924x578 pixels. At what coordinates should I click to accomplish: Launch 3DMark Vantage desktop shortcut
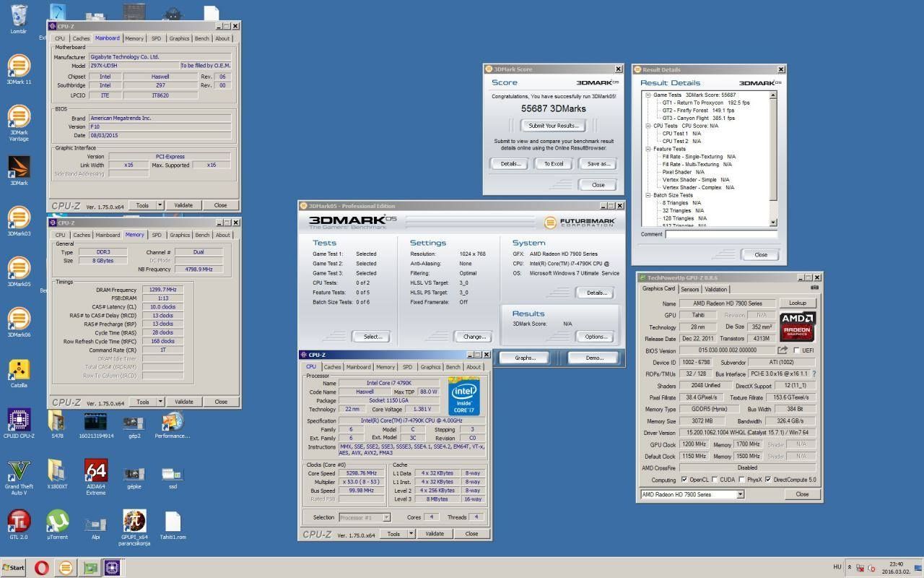[19, 122]
